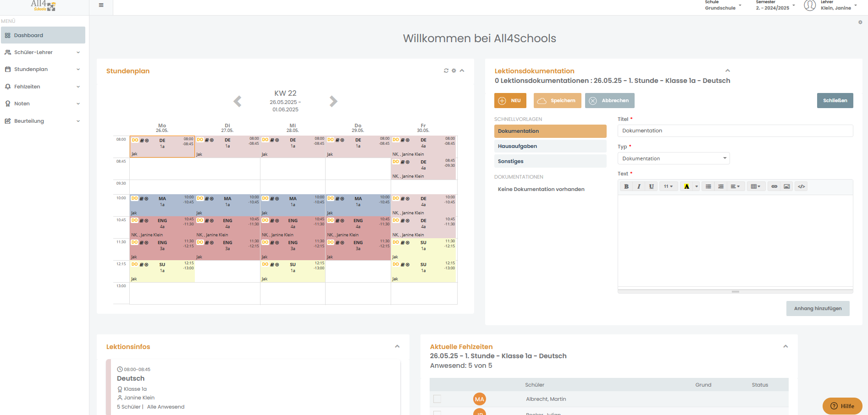Open the Dashboard menu item
The image size is (868, 415).
point(43,35)
